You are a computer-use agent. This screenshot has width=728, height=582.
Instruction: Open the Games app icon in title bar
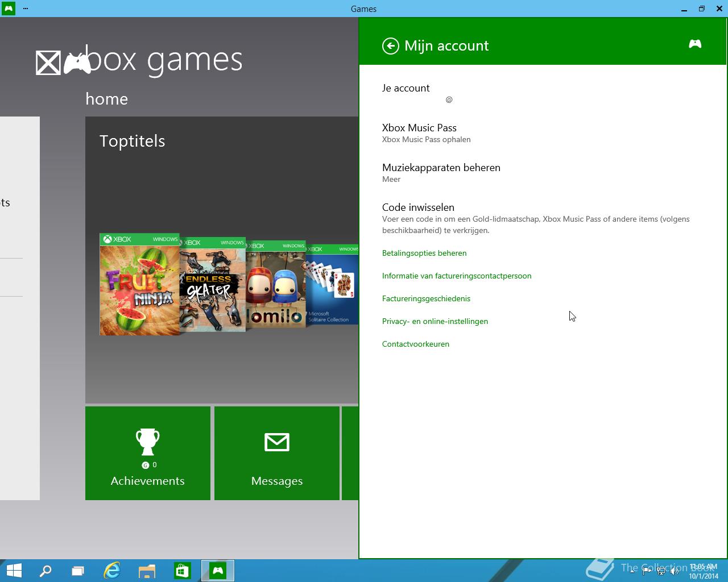(9, 9)
